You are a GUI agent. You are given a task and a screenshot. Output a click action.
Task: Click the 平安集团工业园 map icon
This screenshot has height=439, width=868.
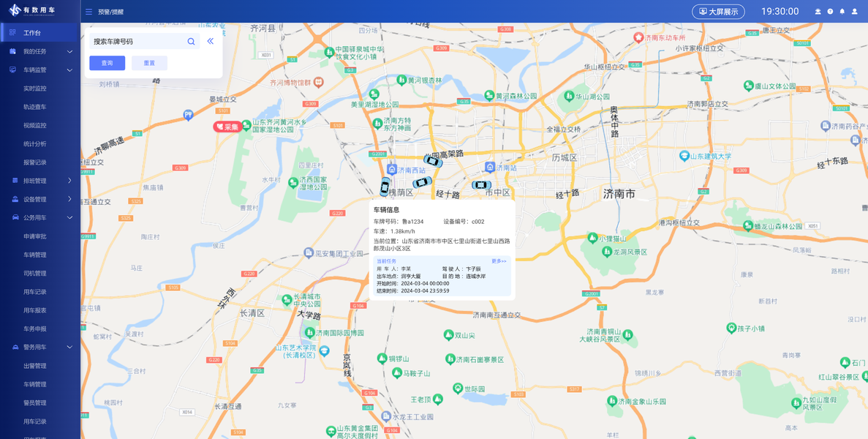pyautogui.click(x=309, y=252)
